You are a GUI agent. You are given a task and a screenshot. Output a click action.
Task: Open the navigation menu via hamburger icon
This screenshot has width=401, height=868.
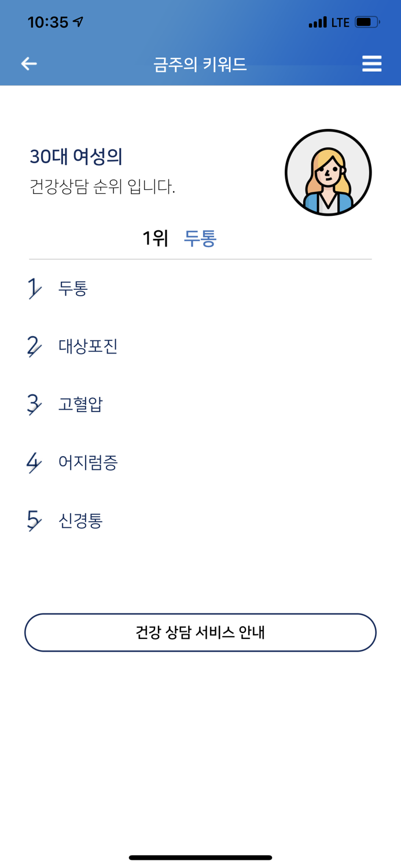click(372, 64)
